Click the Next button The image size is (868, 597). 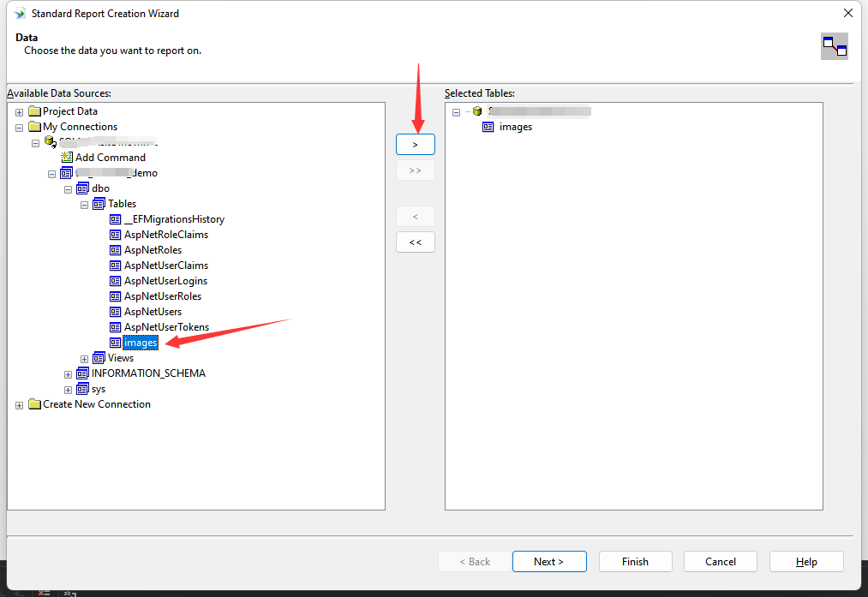pos(549,561)
